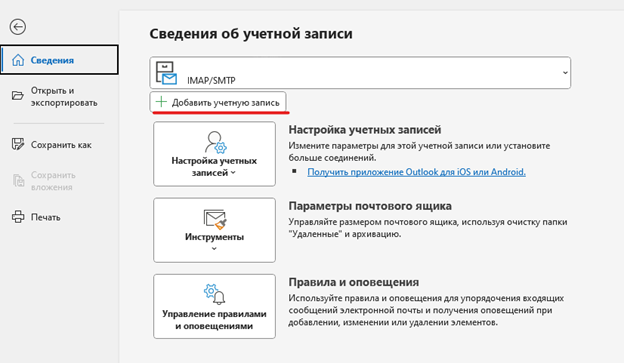Click the Правила и оповещения heading
This screenshot has width=624, height=363.
click(354, 282)
